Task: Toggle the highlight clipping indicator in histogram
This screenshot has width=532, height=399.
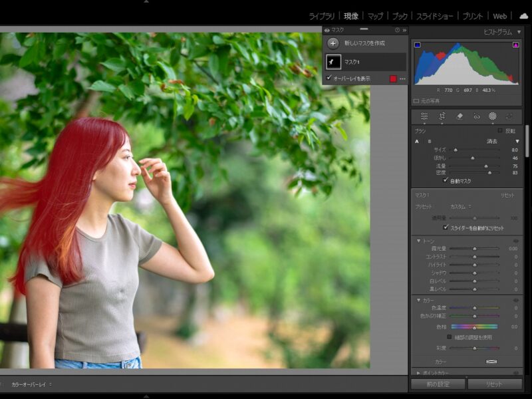Action: coord(515,45)
